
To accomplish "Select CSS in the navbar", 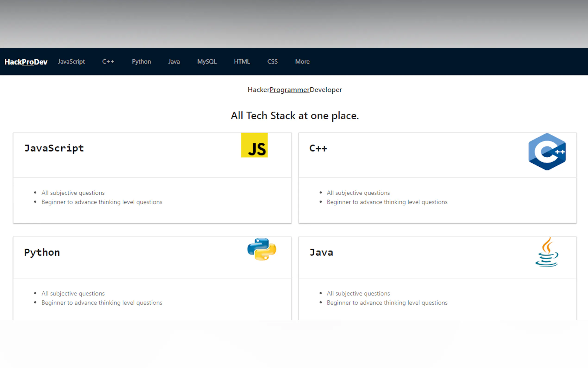I will click(272, 62).
